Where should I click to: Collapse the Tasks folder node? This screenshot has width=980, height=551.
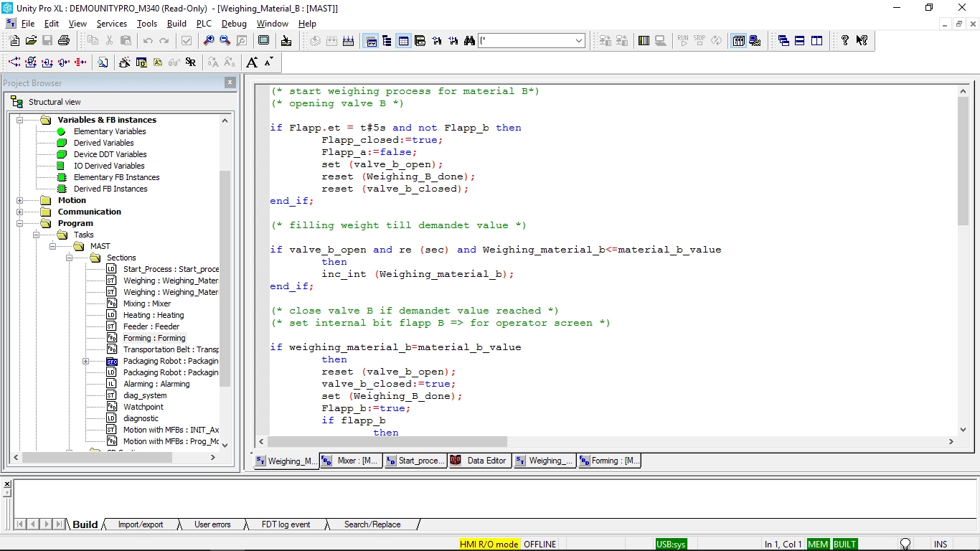pos(37,235)
